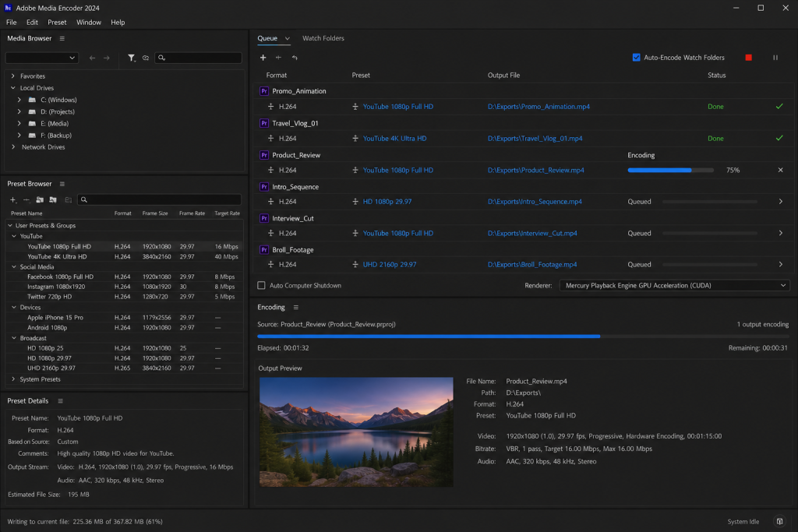The width and height of the screenshot is (798, 532).
Task: Open the File menu
Action: 11,23
